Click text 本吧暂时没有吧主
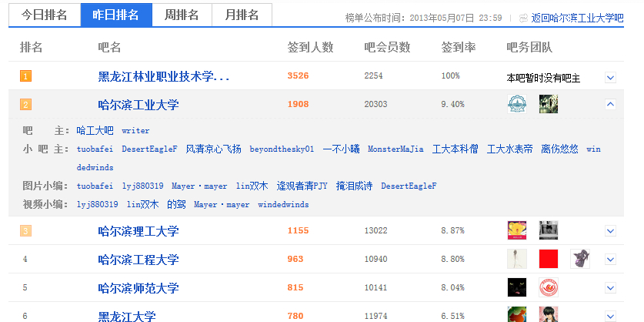Viewport: 644px width, 322px height. 543,78
